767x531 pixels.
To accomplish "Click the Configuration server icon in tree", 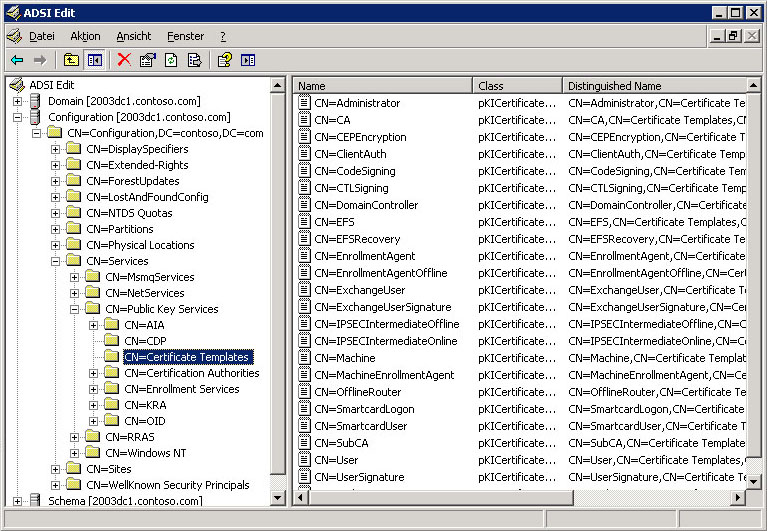I will 35,117.
